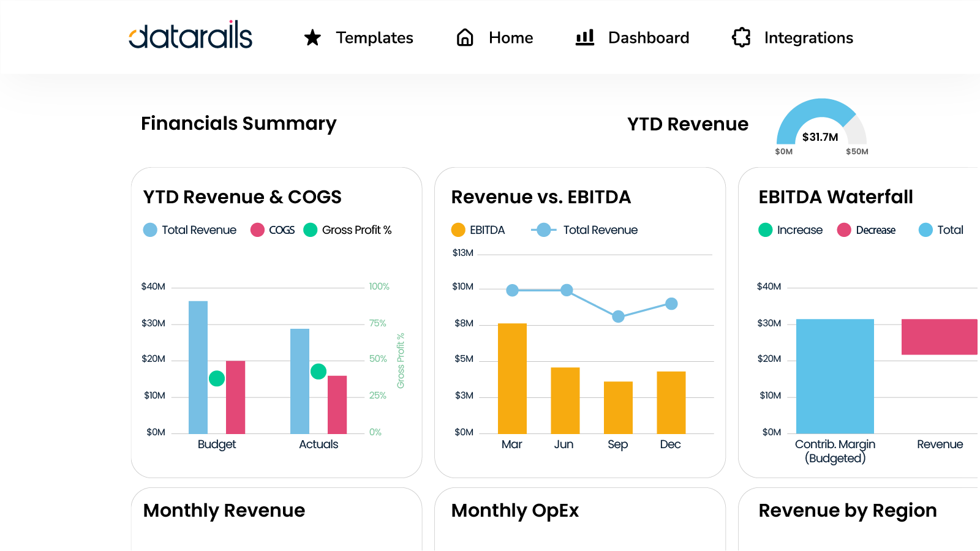The width and height of the screenshot is (980, 551).
Task: Select the Dec Total Revenue line point
Action: (671, 304)
